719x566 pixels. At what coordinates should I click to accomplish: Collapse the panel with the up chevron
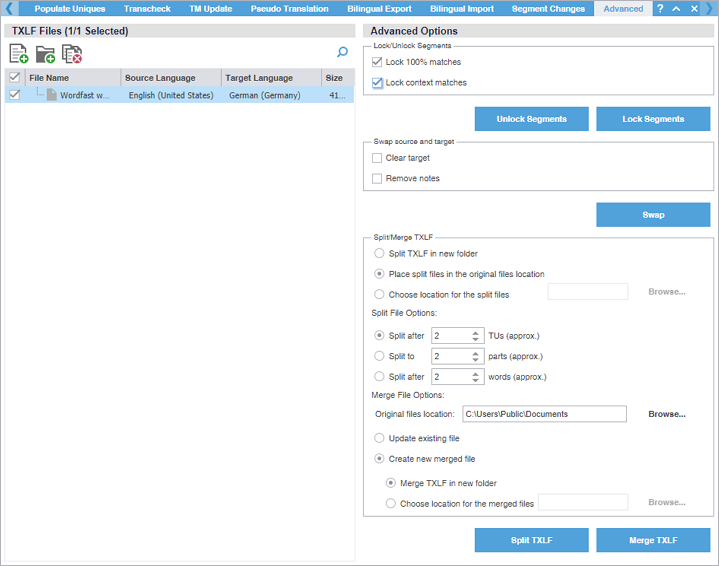[677, 8]
